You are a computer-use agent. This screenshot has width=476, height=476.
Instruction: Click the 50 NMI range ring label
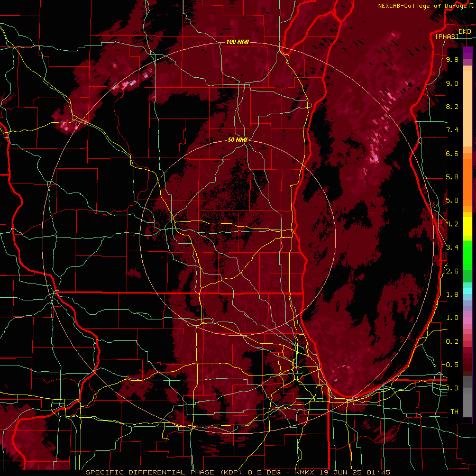237,140
